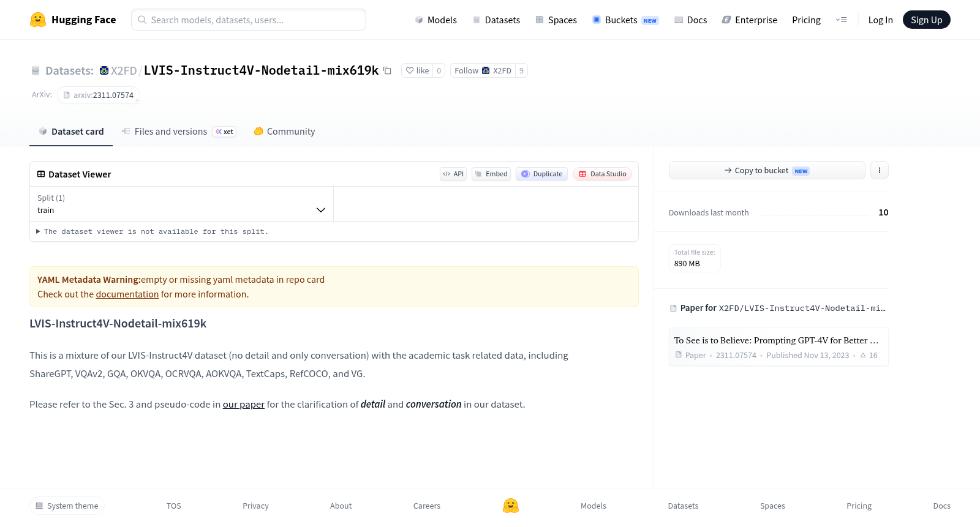This screenshot has width=980, height=527.
Task: Follow the X2FD organization
Action: click(483, 70)
